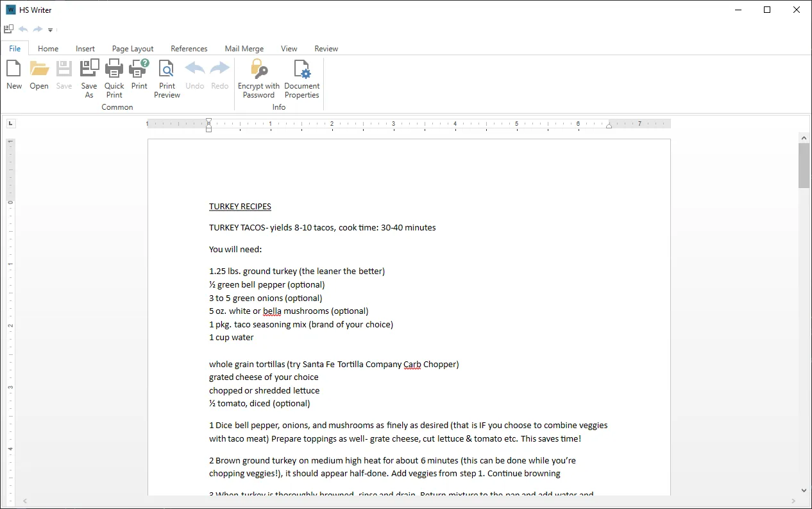Click the Redo arrow in the quick access toolbar
This screenshot has width=812, height=509.
37,29
